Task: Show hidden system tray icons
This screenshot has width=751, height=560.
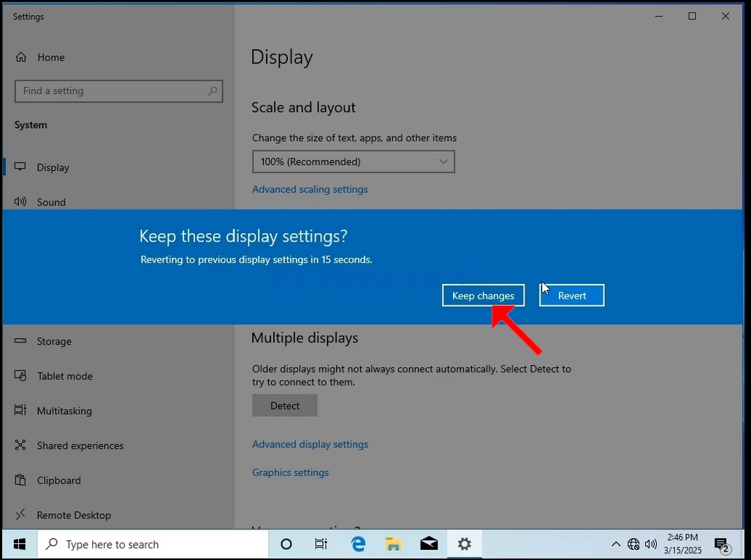Action: click(616, 544)
